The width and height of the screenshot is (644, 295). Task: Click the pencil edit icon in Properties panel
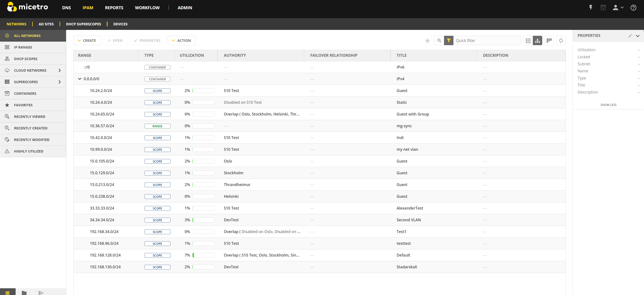click(x=630, y=36)
